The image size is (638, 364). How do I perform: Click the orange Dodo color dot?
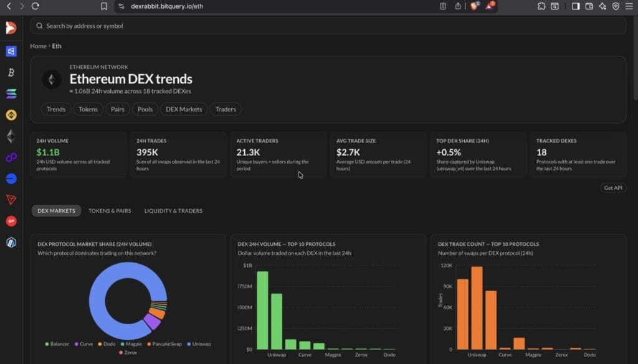point(100,344)
